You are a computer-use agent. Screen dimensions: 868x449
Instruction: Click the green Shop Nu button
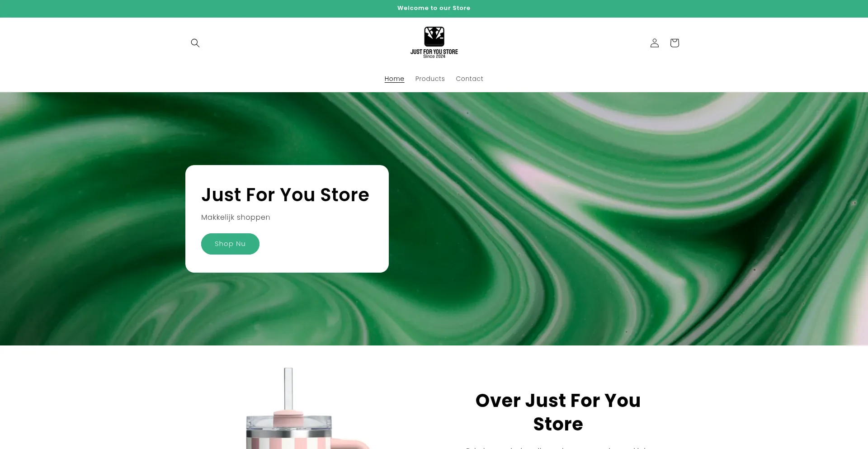tap(230, 244)
